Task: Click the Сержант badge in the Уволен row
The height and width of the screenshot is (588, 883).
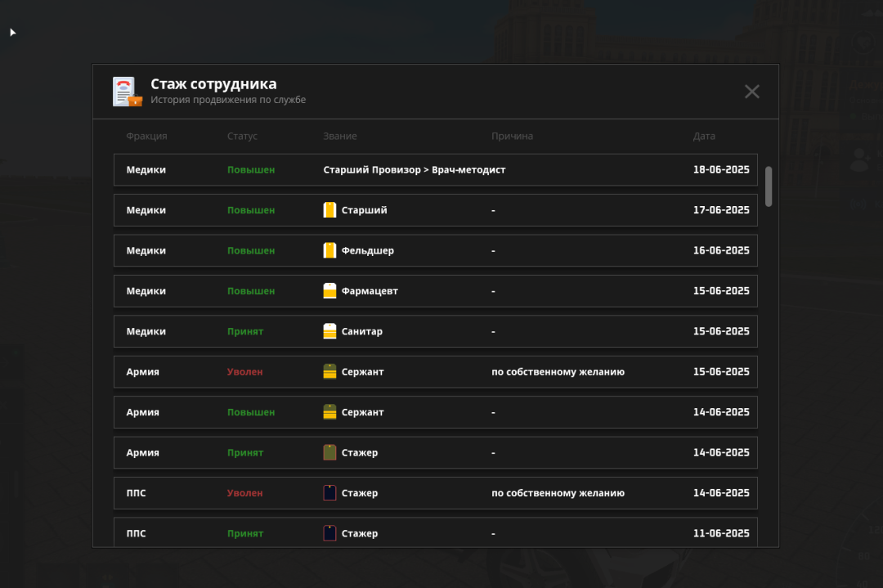Action: tap(329, 372)
